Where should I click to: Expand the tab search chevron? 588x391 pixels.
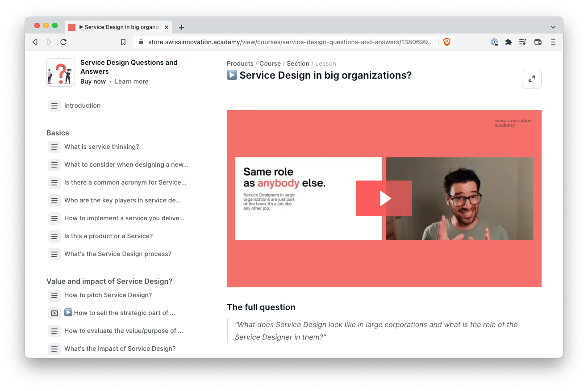(553, 27)
